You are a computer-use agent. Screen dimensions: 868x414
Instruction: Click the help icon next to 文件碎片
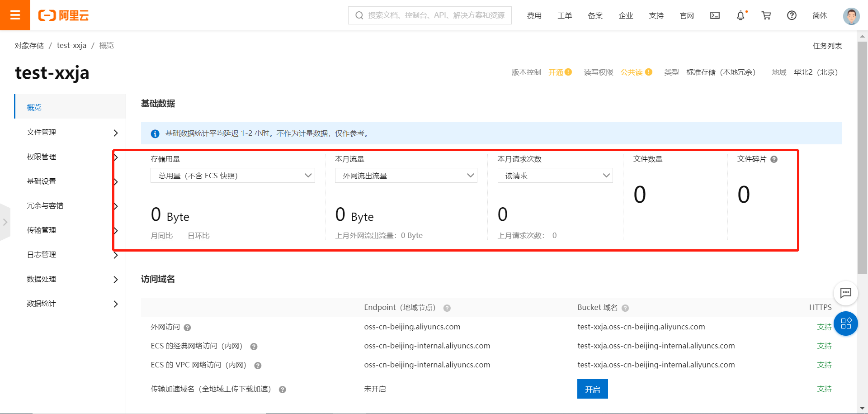click(774, 159)
